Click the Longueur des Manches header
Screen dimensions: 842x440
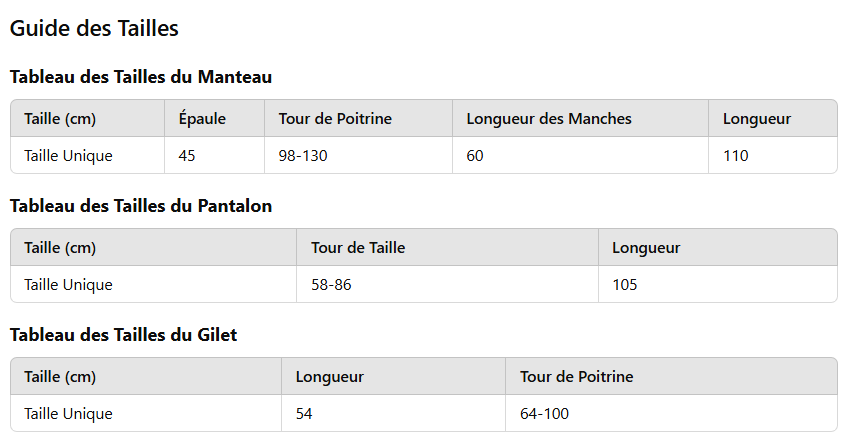[x=580, y=118]
